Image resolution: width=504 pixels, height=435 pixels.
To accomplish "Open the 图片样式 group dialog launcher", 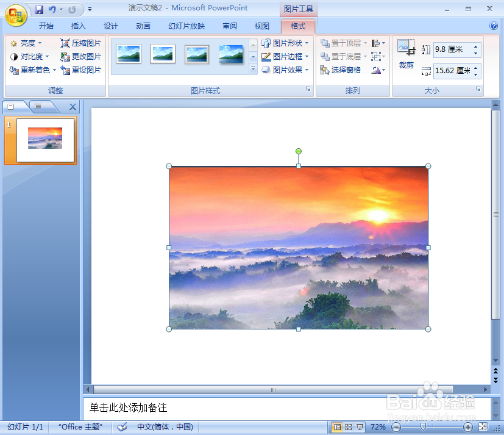I will tap(308, 89).
